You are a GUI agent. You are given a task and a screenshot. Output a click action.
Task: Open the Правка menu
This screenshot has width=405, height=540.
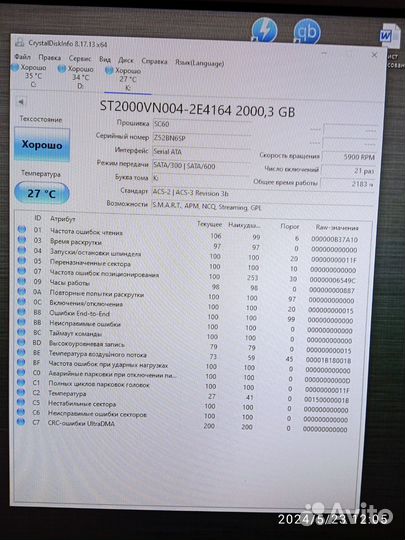[50, 58]
